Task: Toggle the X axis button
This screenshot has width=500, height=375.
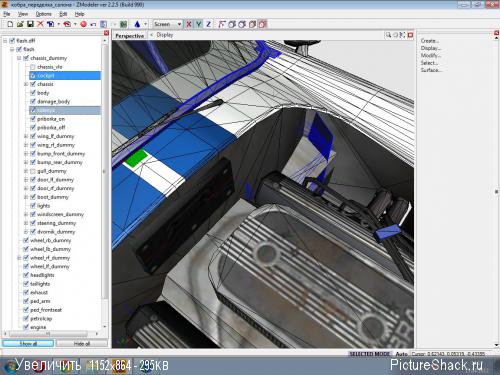Action: [189, 24]
